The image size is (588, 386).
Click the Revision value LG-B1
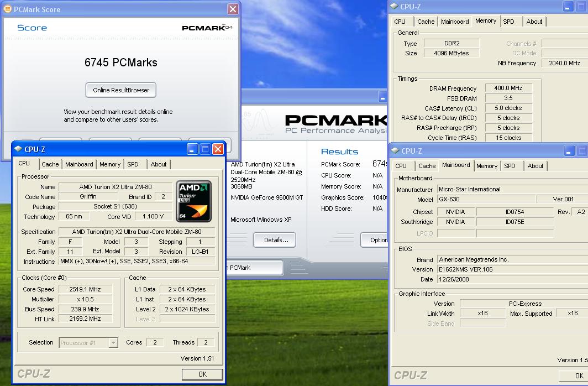point(201,252)
